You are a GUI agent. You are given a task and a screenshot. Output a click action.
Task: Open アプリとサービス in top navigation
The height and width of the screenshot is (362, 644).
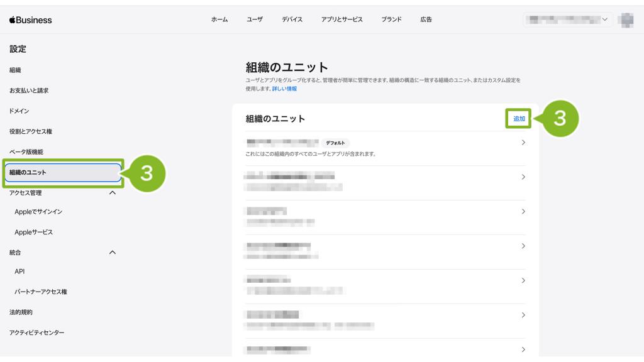tap(341, 19)
